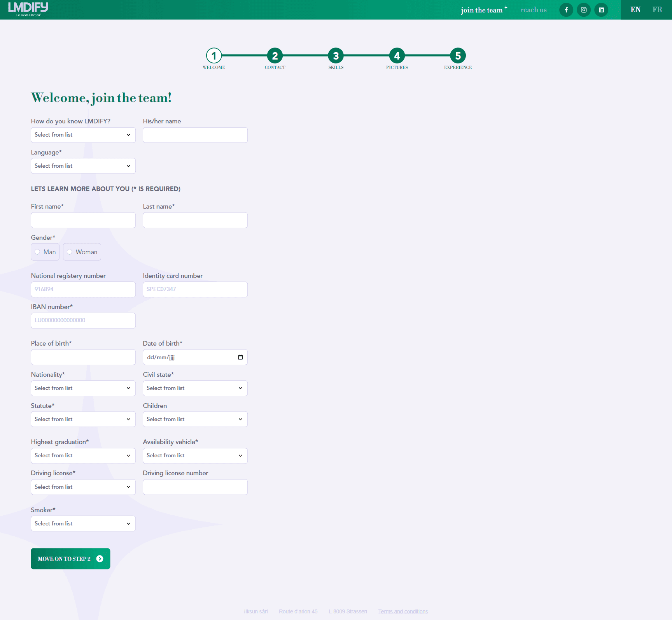Select the Woman gender option
The image size is (672, 620).
(70, 252)
